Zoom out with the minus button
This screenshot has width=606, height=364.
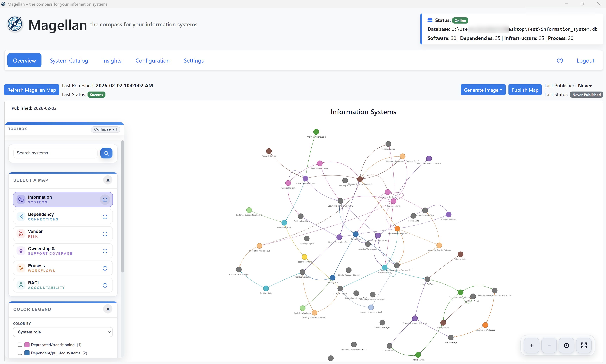[x=549, y=346]
